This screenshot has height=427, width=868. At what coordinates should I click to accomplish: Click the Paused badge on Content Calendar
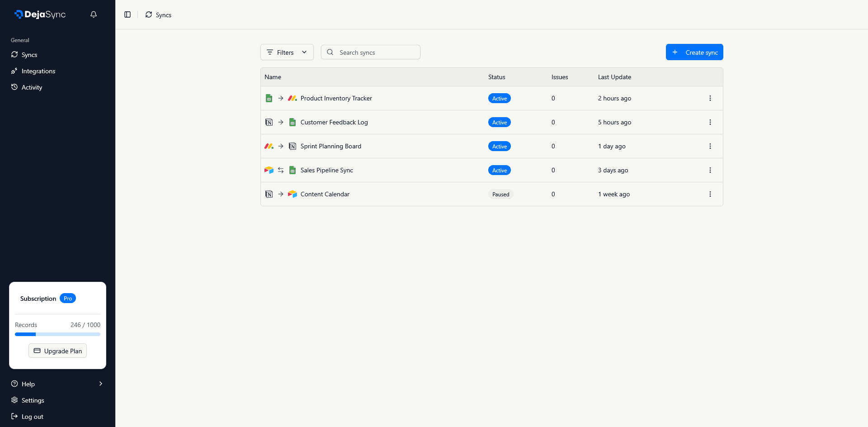click(x=500, y=194)
